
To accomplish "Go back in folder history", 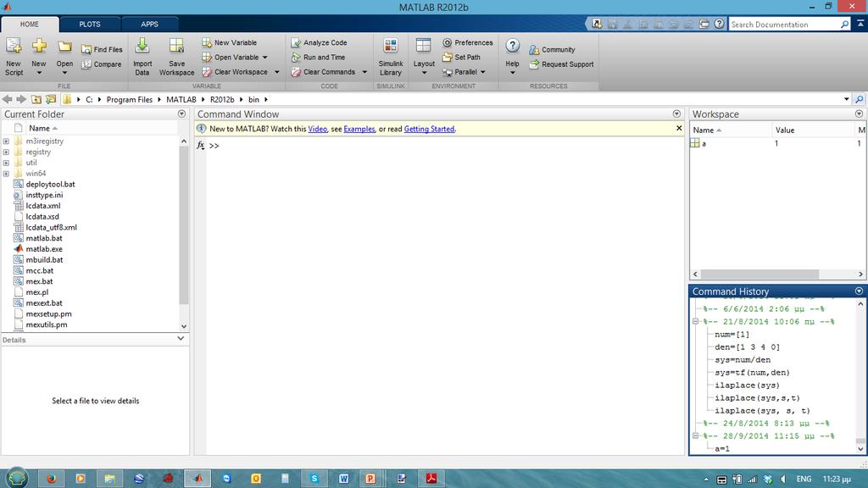I will [7, 100].
